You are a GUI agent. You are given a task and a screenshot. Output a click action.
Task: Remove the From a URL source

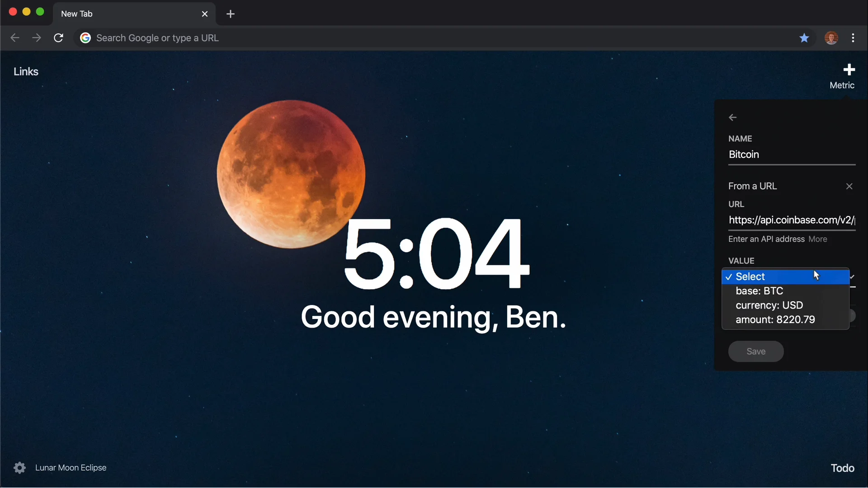coord(849,186)
